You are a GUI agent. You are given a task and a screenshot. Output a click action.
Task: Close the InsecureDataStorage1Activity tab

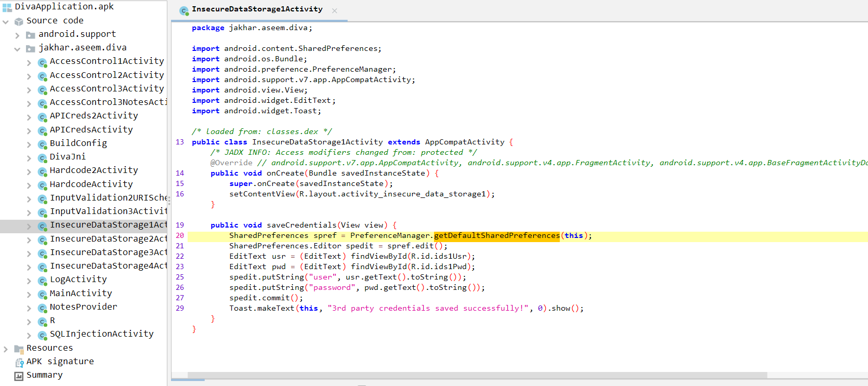click(x=335, y=10)
